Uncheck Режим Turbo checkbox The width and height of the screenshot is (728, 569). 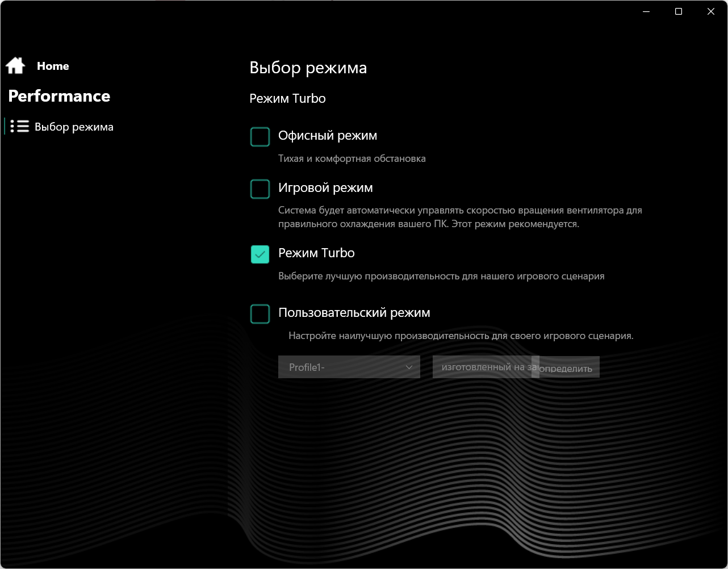coord(260,254)
